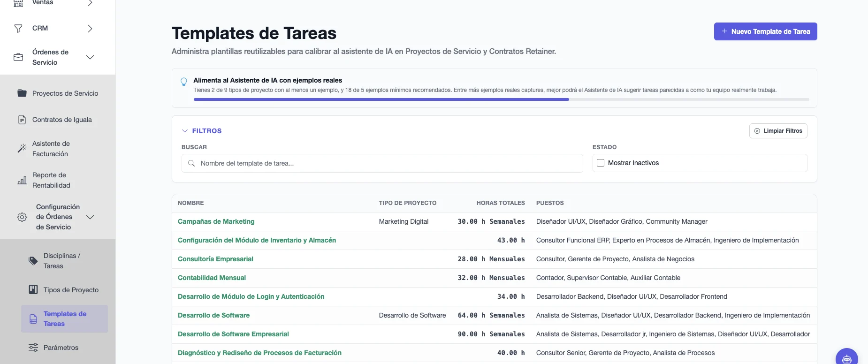
Task: Toggle the Mostrar Inactivos checkbox
Action: pos(601,163)
